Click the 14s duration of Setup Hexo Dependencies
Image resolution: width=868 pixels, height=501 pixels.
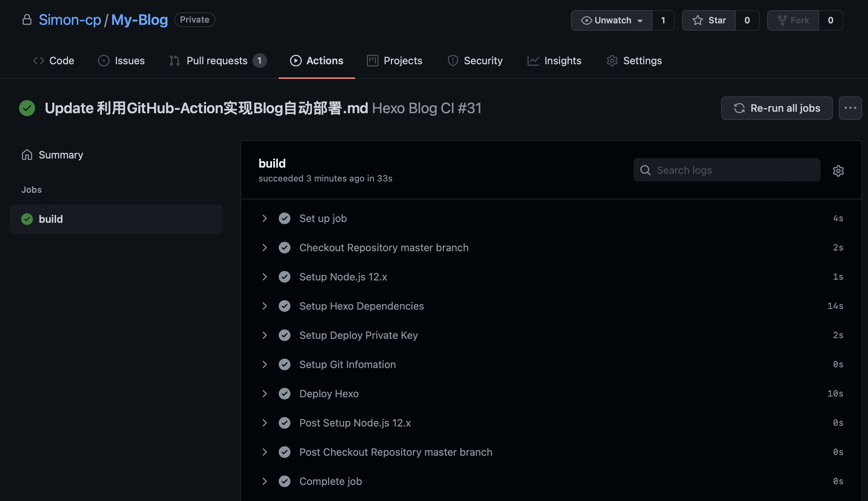[x=835, y=306]
